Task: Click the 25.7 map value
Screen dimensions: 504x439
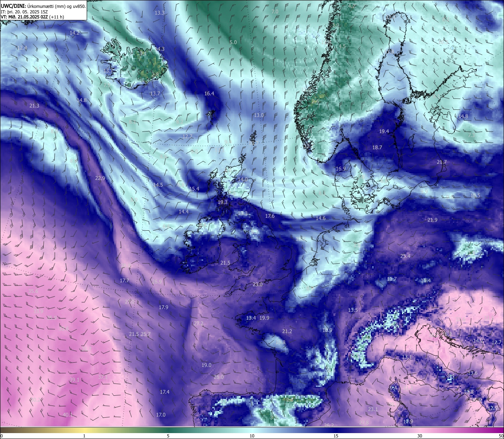Action: (146, 334)
